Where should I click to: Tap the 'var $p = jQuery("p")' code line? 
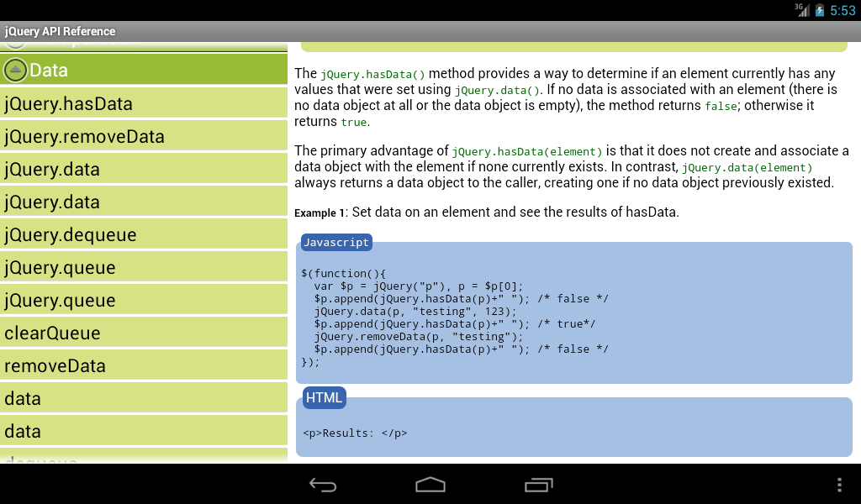click(x=419, y=286)
